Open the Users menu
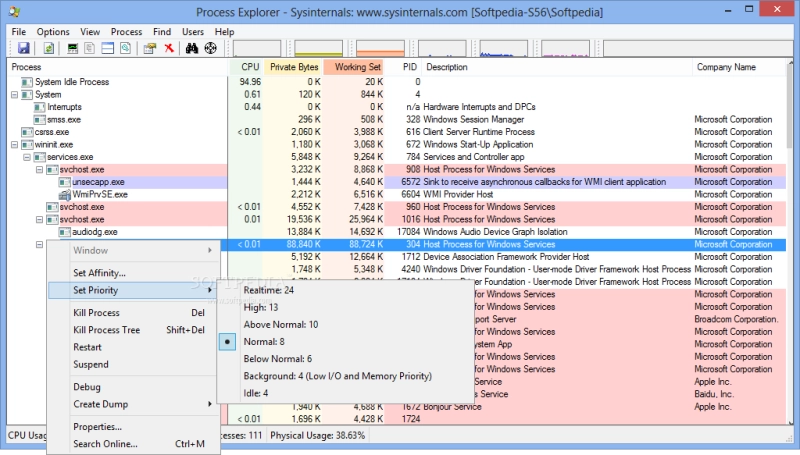 click(193, 32)
